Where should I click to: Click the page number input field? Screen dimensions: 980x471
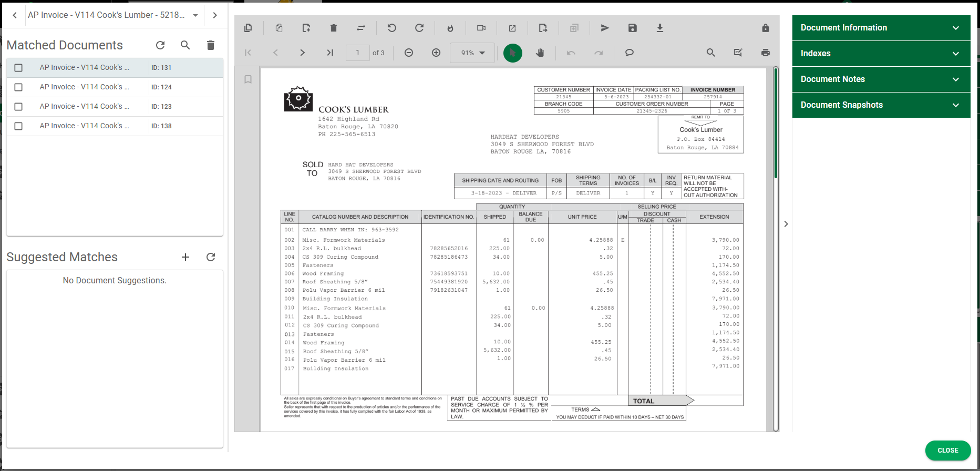pos(358,53)
